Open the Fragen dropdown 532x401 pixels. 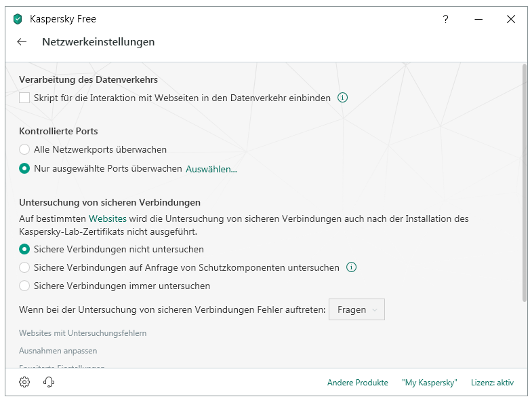point(356,309)
